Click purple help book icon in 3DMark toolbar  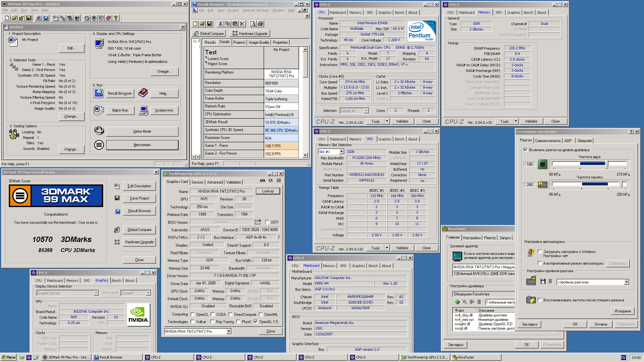[x=108, y=18]
